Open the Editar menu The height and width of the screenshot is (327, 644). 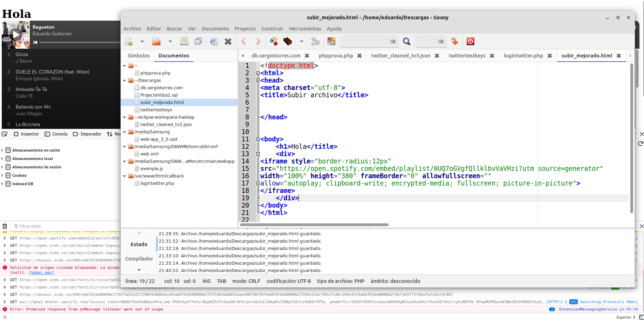(154, 29)
